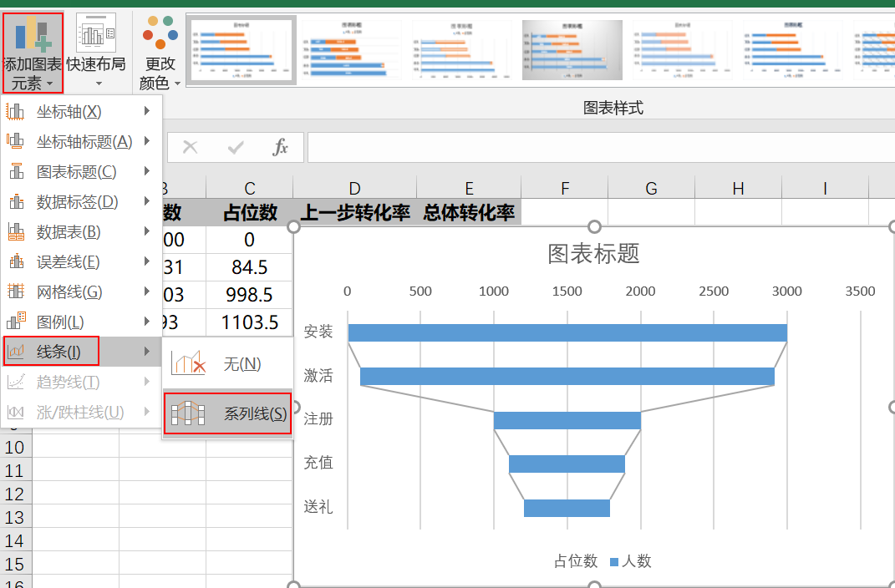Click cell with value 1103.5

(x=249, y=322)
